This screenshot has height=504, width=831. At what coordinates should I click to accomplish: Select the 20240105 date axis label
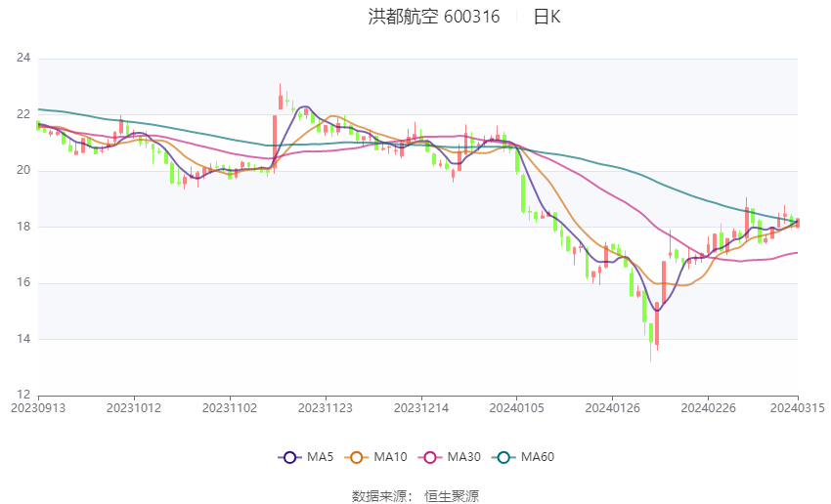517,408
